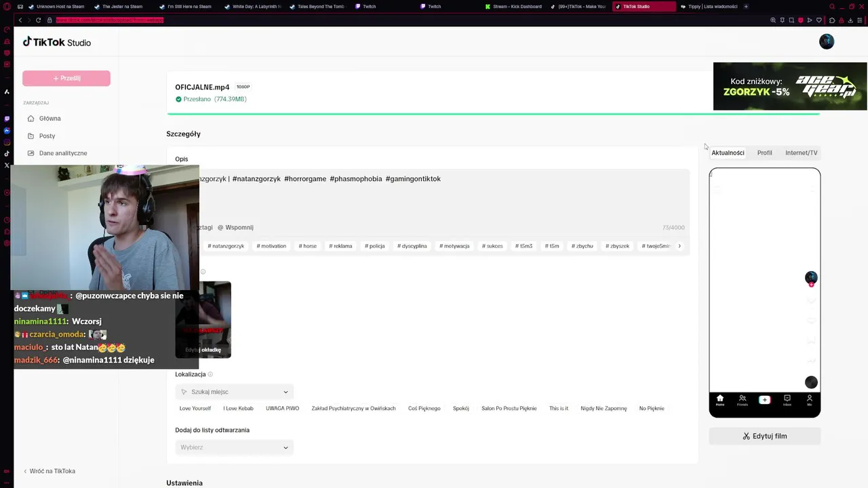
Task: Open the extensions cube icon
Action: tap(832, 20)
